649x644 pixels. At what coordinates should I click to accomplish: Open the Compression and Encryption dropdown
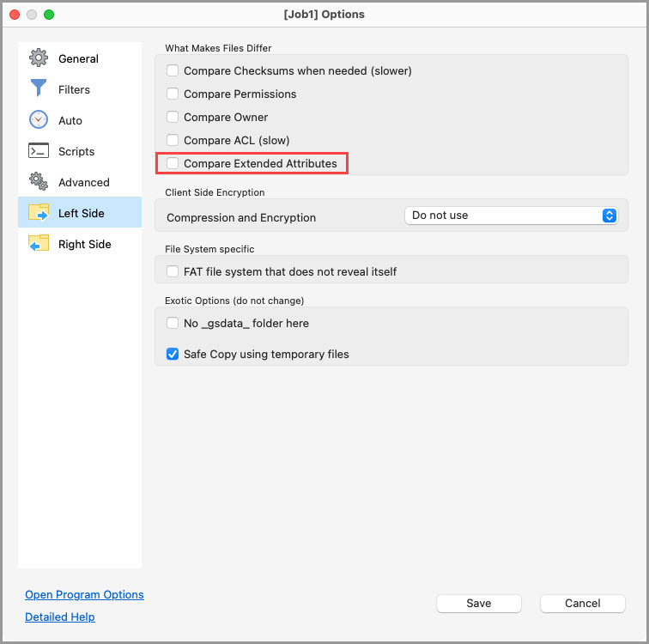[x=511, y=216]
